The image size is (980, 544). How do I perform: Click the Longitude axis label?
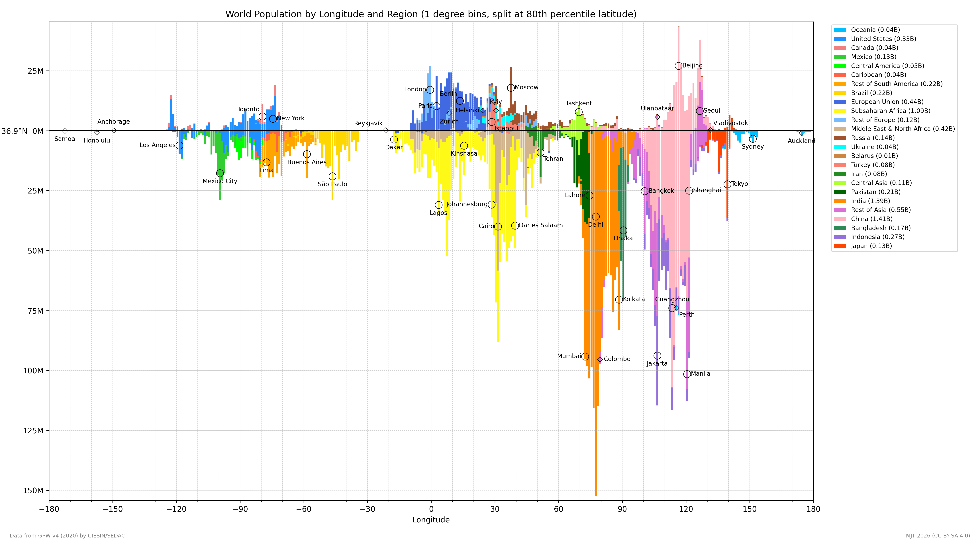(x=431, y=520)
